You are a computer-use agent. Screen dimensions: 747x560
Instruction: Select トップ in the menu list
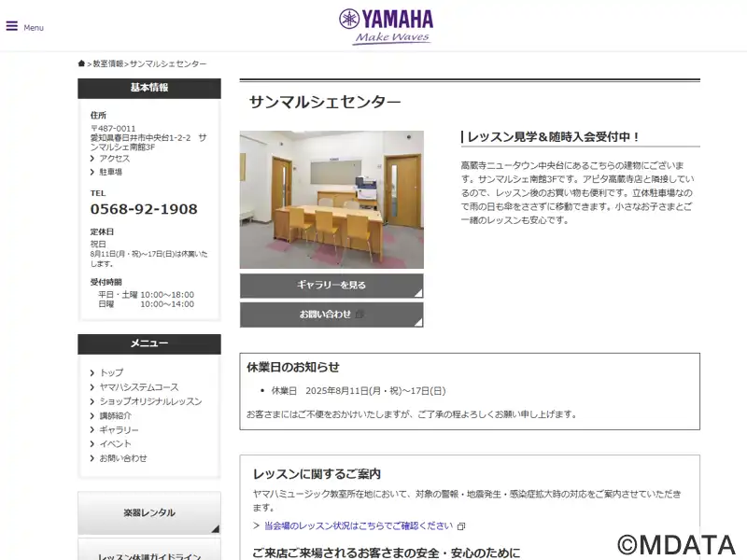coord(111,372)
